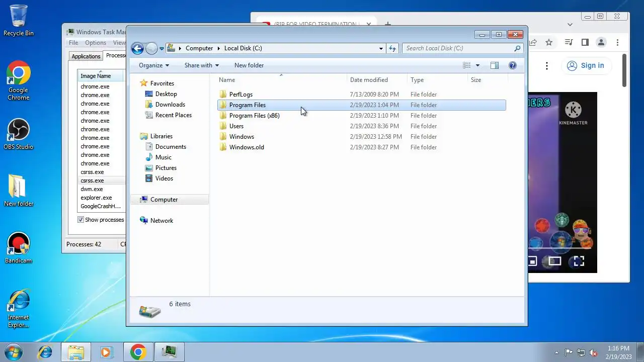Open YouTube settings three-dot menu left of Sign in
Viewport: 644px width, 362px height.
coord(547,66)
